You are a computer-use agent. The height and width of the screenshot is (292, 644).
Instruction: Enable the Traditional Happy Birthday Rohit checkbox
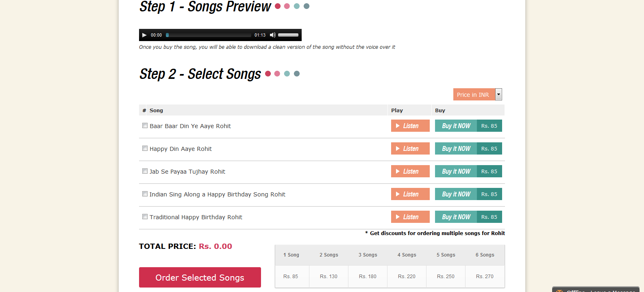click(145, 217)
